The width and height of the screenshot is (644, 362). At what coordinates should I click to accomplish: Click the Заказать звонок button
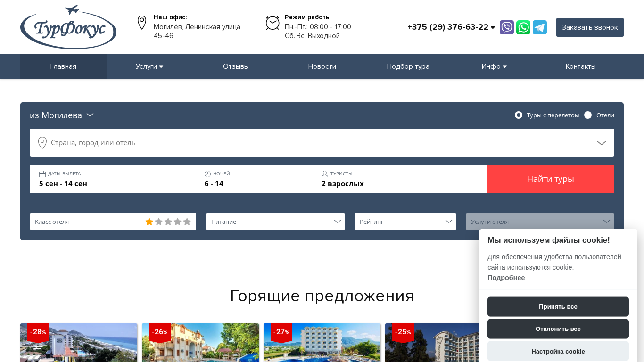pos(590,27)
